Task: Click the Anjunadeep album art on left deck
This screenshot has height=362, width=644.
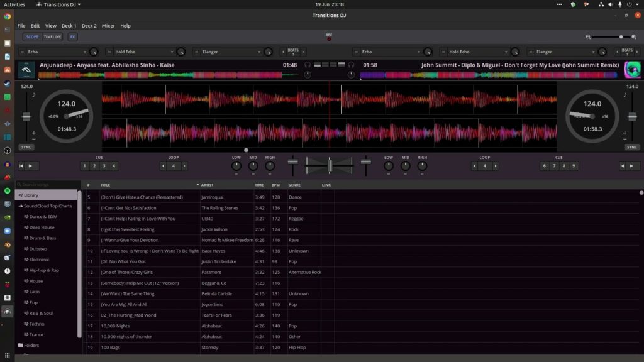Action: pos(27,69)
